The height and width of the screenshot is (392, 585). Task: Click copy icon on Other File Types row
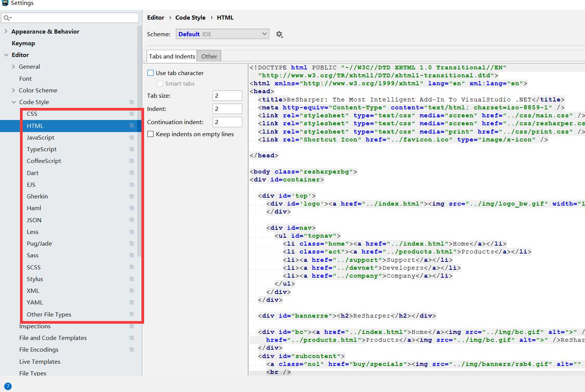pyautogui.click(x=132, y=314)
